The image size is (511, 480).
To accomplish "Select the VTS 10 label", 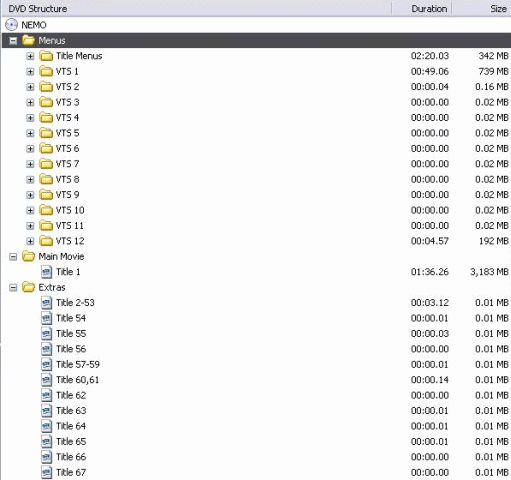I will tap(70, 210).
